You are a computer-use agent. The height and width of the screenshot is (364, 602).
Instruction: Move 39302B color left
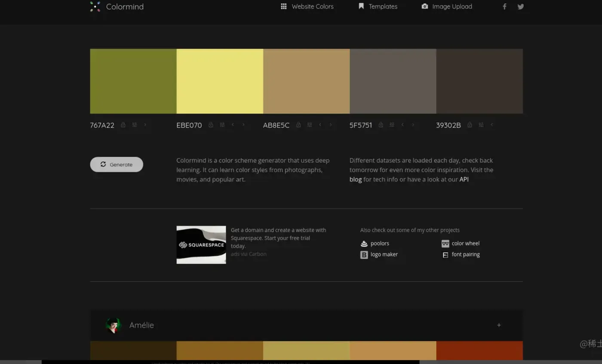492,125
